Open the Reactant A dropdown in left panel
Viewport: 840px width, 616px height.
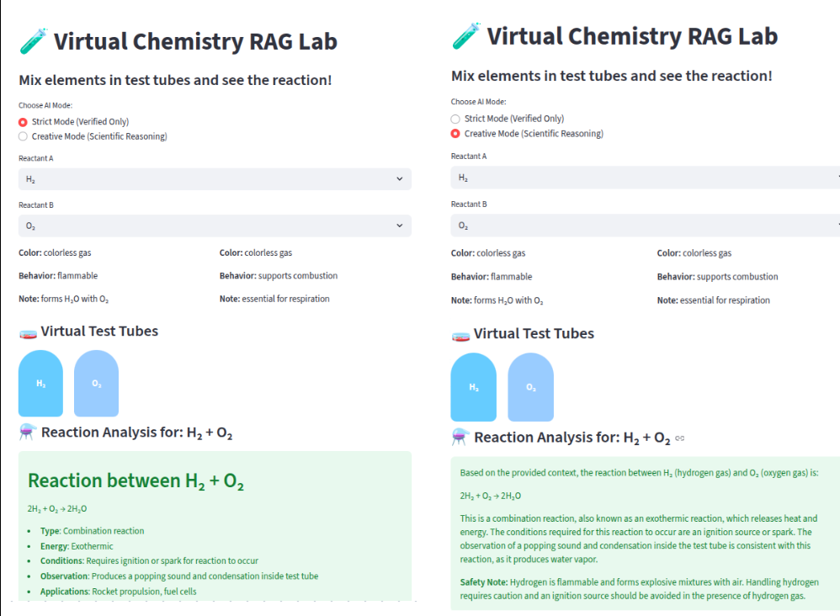click(215, 179)
